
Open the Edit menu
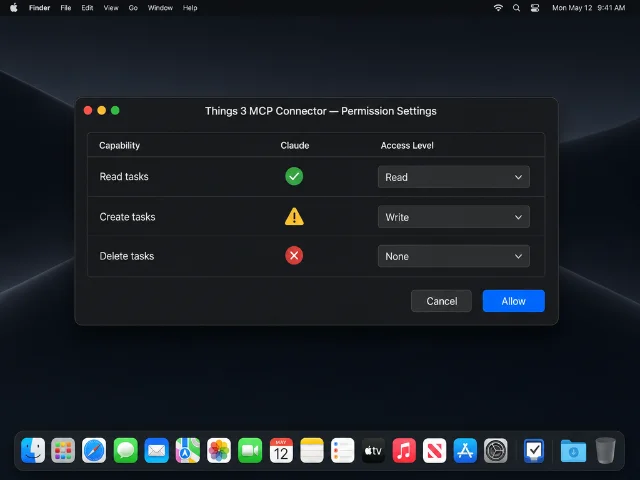pos(87,8)
